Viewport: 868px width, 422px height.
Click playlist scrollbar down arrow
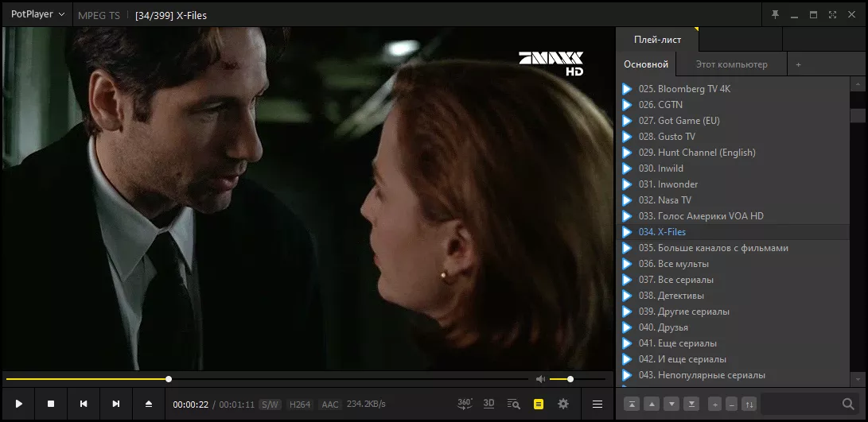click(x=858, y=379)
